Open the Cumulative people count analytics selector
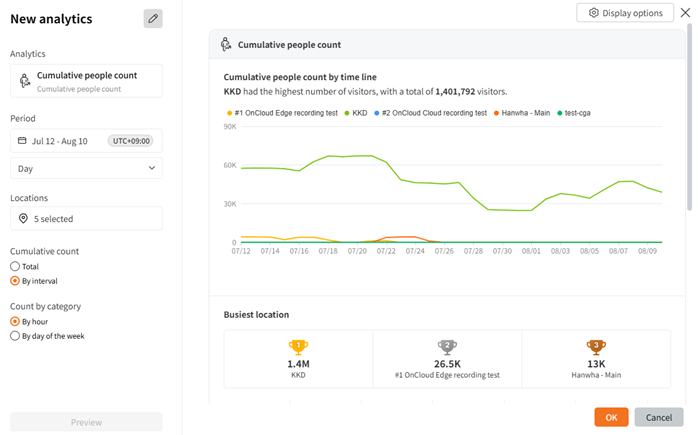Screen dimensions: 698x435 (86, 81)
